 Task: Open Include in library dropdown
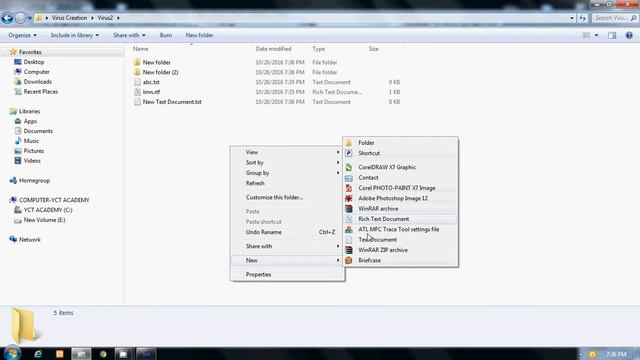(75, 36)
